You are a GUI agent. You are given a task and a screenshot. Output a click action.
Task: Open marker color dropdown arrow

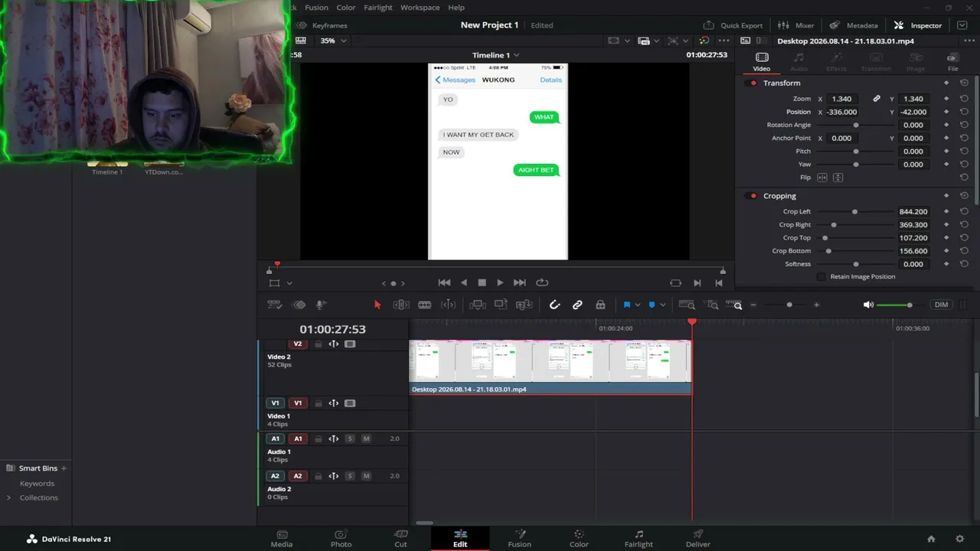tap(662, 305)
